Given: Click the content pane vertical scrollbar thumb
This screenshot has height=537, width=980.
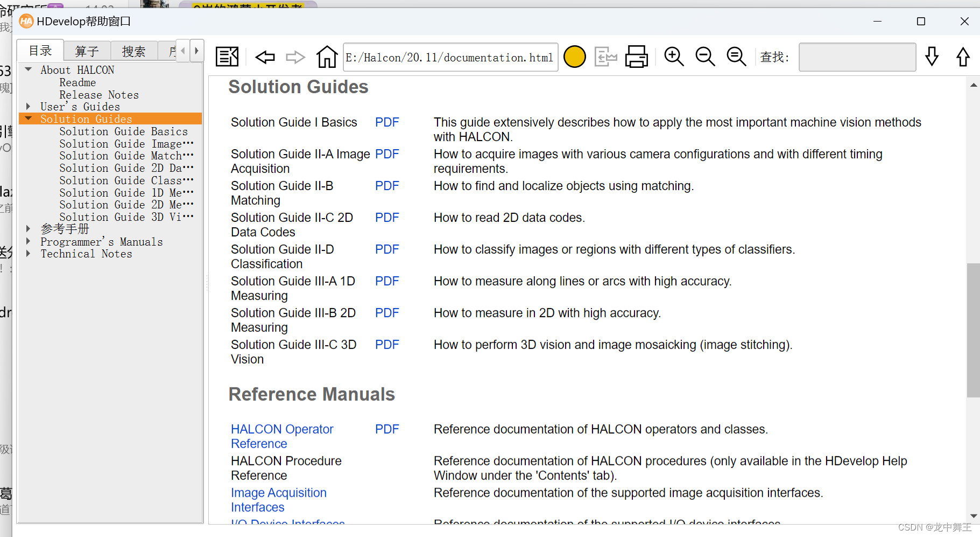Looking at the screenshot, I should point(973,330).
